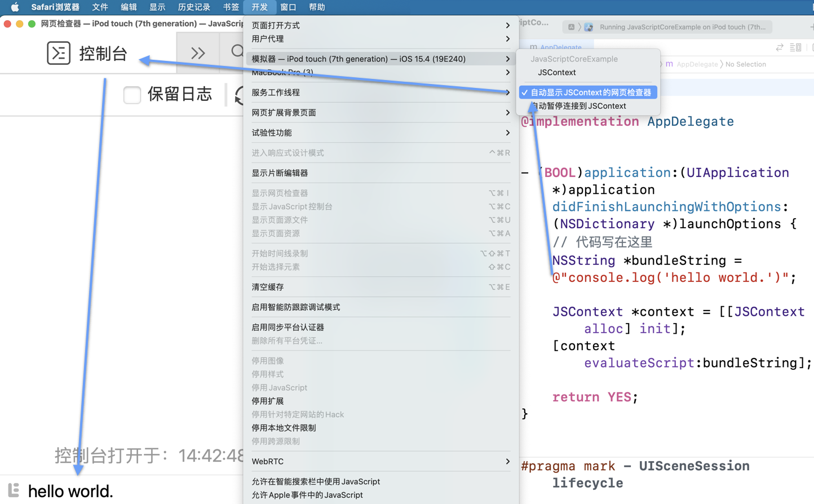Click the double-chevron overflow tabs button
This screenshot has width=814, height=504.
click(x=198, y=53)
